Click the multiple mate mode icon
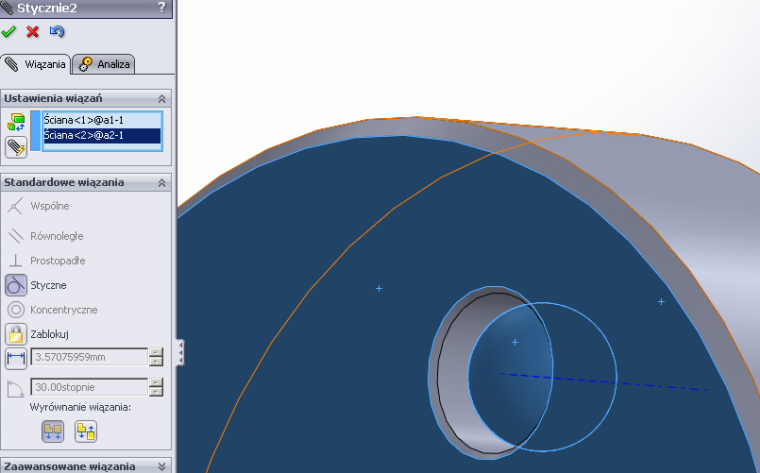Viewport: 760px width, 473px height. (16, 147)
